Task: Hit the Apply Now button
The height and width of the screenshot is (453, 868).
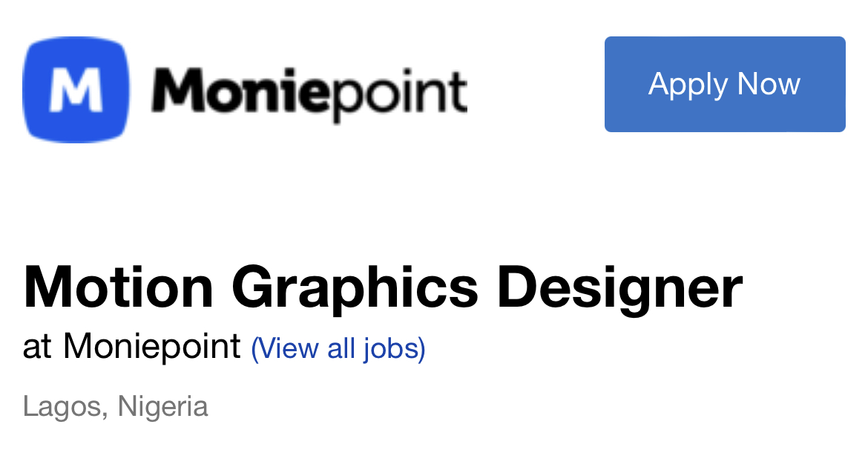Action: point(725,84)
